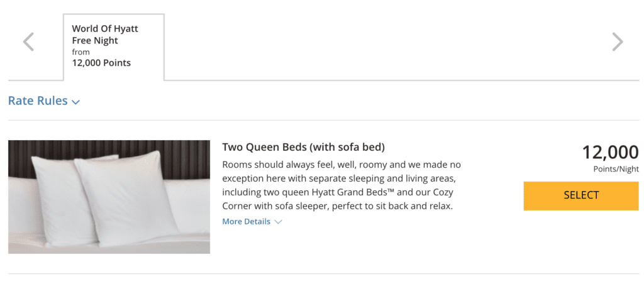Click the 'from 12,000 Points' tab text

pyautogui.click(x=101, y=58)
